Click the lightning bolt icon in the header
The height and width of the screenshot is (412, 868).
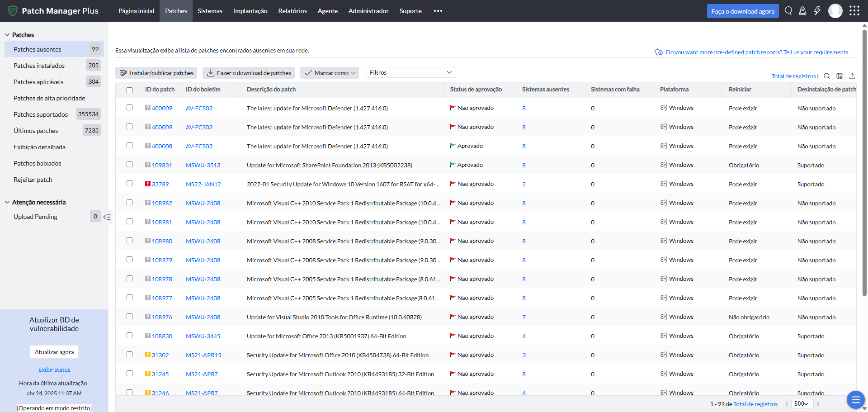click(817, 11)
